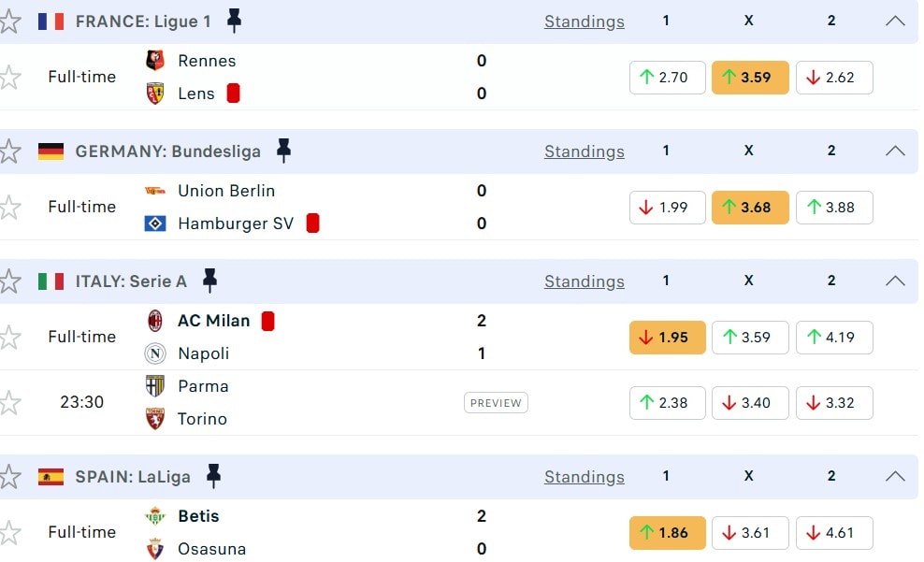Image resolution: width=924 pixels, height=562 pixels.
Task: Favorite the Rennes vs Lens match star
Action: [x=9, y=77]
